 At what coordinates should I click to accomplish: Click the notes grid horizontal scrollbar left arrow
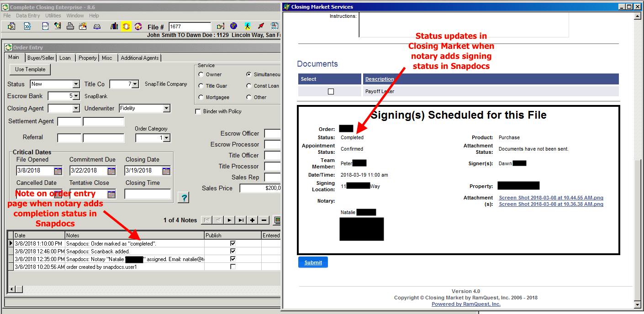(12, 289)
